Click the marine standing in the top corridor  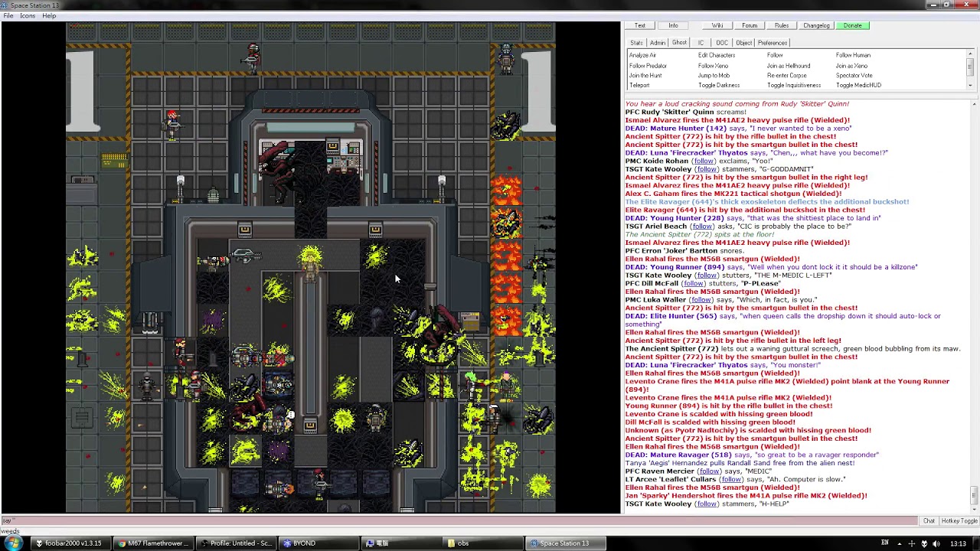pos(253,57)
